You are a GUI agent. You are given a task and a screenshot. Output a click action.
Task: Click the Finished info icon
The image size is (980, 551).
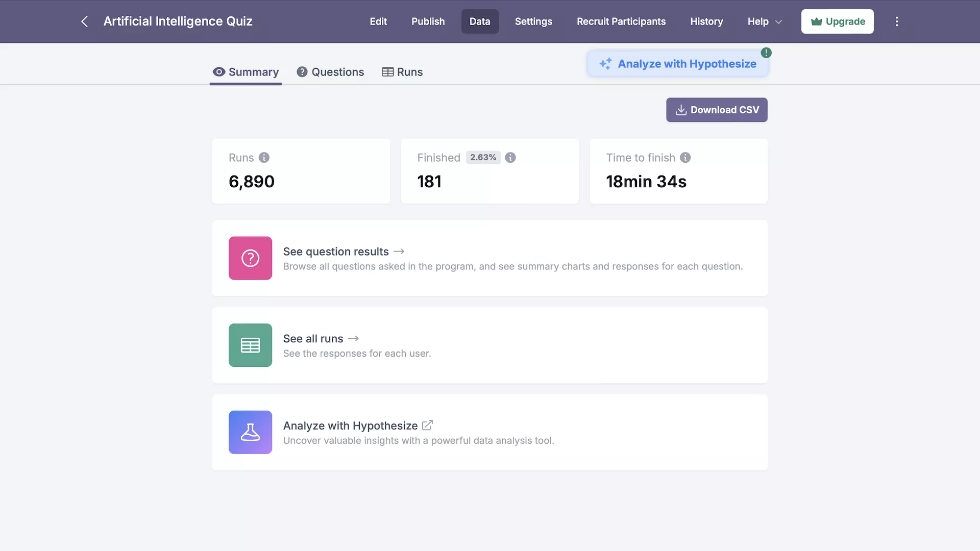coord(510,158)
